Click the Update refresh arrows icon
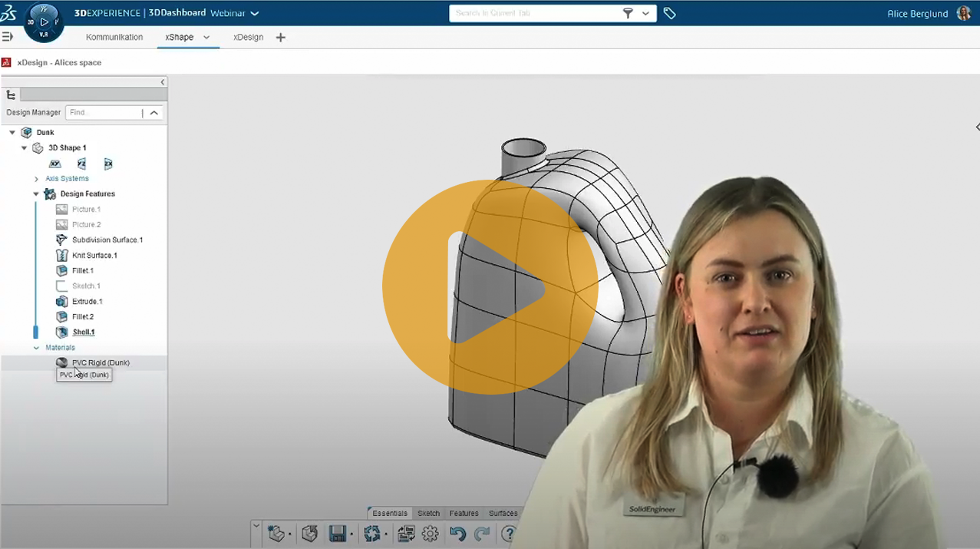The width and height of the screenshot is (980, 549). pyautogui.click(x=372, y=534)
